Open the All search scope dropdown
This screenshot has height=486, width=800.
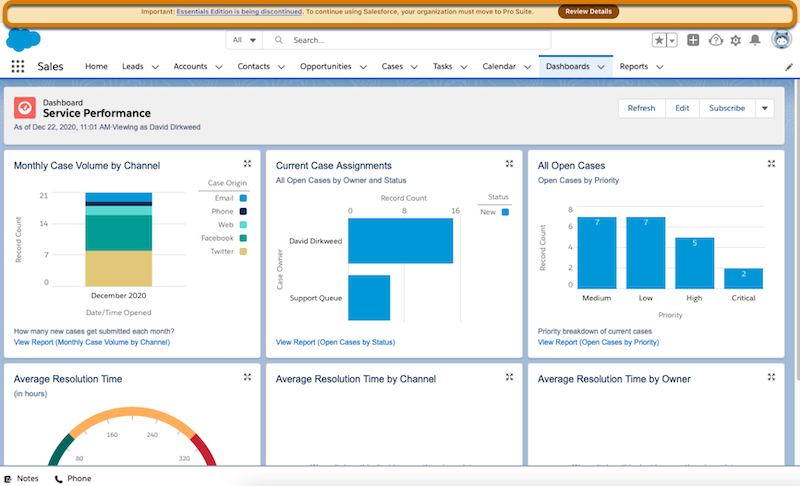click(244, 40)
